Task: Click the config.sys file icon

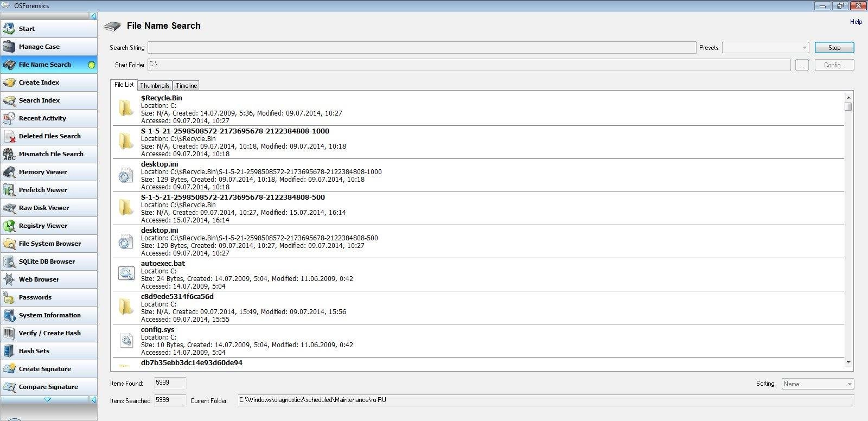Action: pyautogui.click(x=126, y=340)
